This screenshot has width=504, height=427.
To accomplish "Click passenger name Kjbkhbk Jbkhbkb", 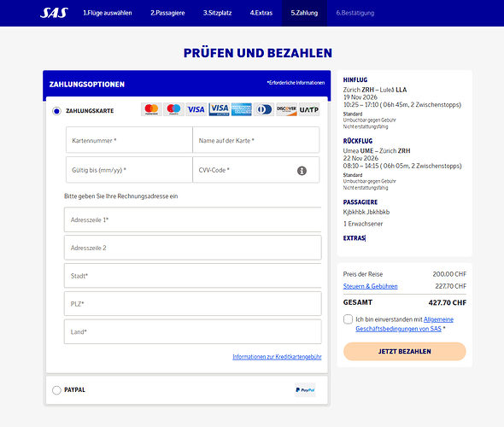I will click(x=366, y=212).
